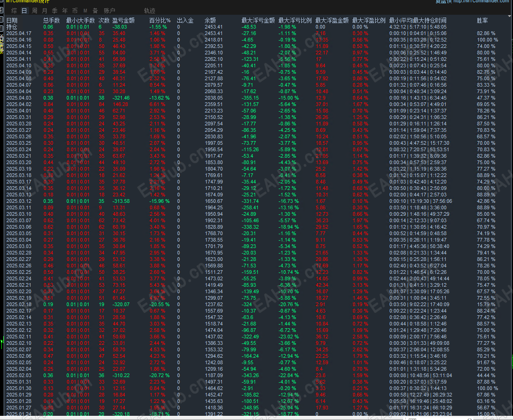Click the 2025.02.28 date cell
The image size is (513, 420).
click(18, 253)
